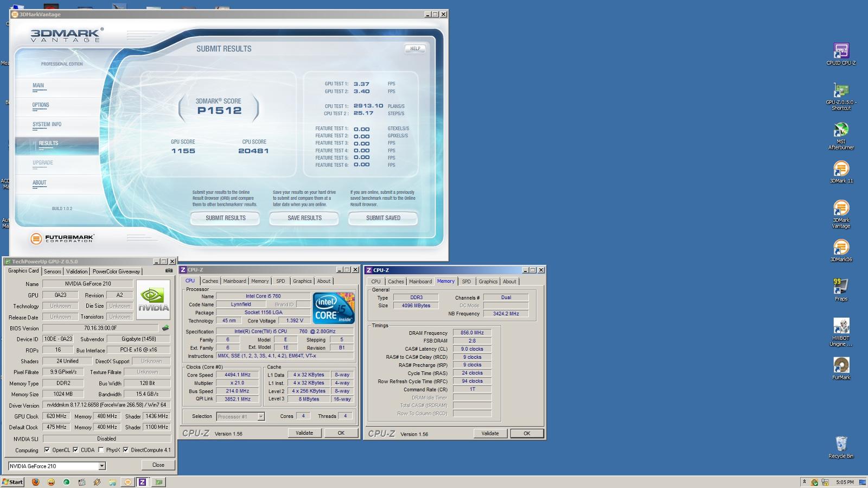Click the CPU-Z Core Speed value field
This screenshot has width=868, height=488.
[x=237, y=375]
